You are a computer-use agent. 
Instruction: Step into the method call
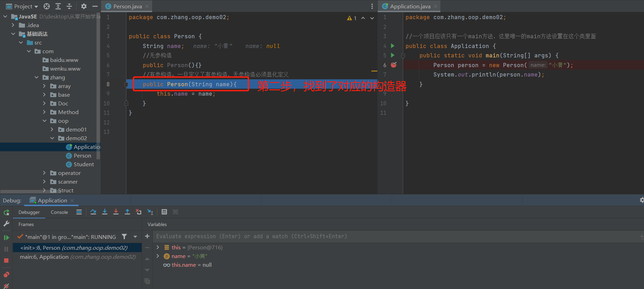point(105,212)
